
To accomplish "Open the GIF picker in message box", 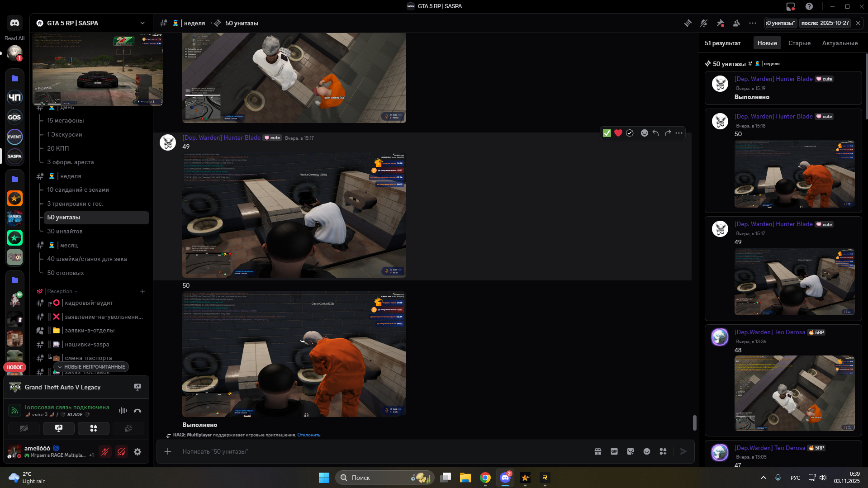I will 614,451.
